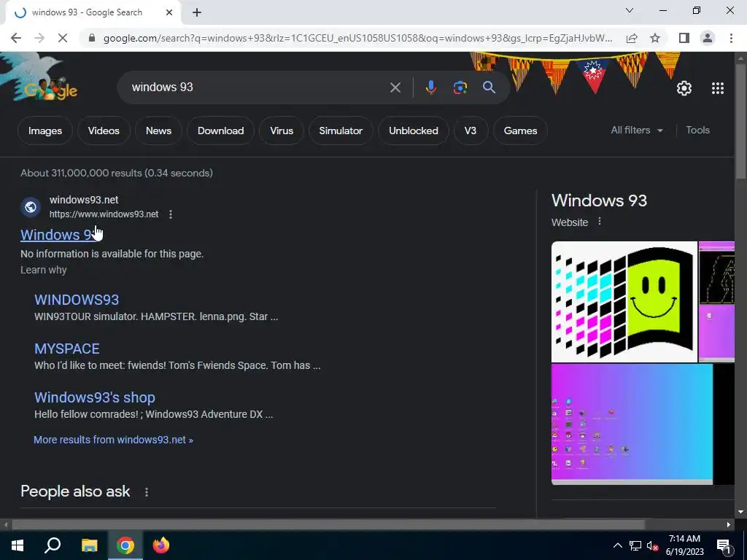Click the address bar URL
Screen dimensions: 747x560
click(357, 38)
